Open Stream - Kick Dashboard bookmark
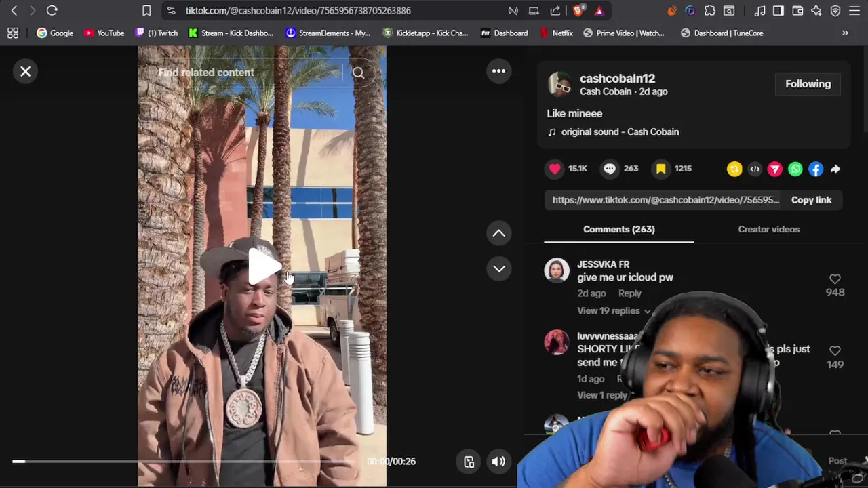 pyautogui.click(x=231, y=33)
